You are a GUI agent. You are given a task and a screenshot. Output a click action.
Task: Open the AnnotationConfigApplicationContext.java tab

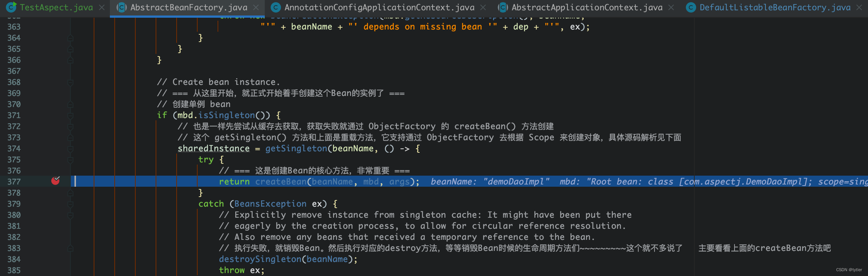[x=379, y=7]
